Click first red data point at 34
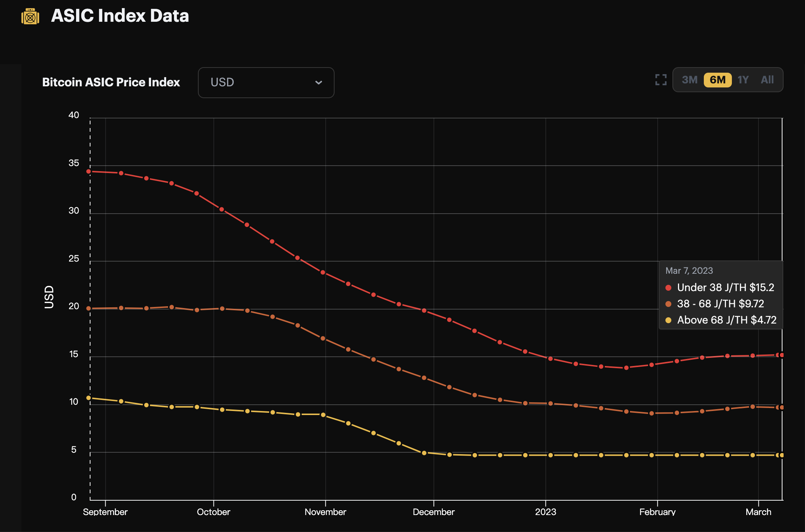 [x=89, y=172]
